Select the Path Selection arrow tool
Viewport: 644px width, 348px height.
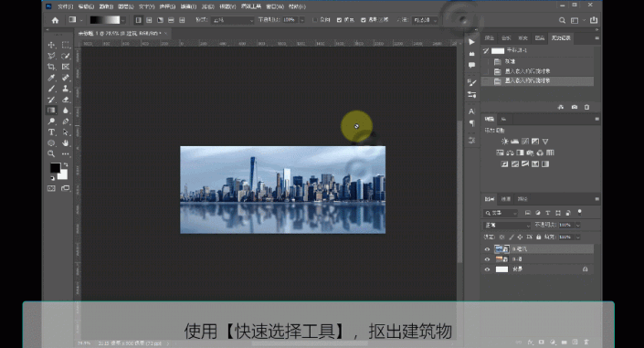[x=65, y=132]
